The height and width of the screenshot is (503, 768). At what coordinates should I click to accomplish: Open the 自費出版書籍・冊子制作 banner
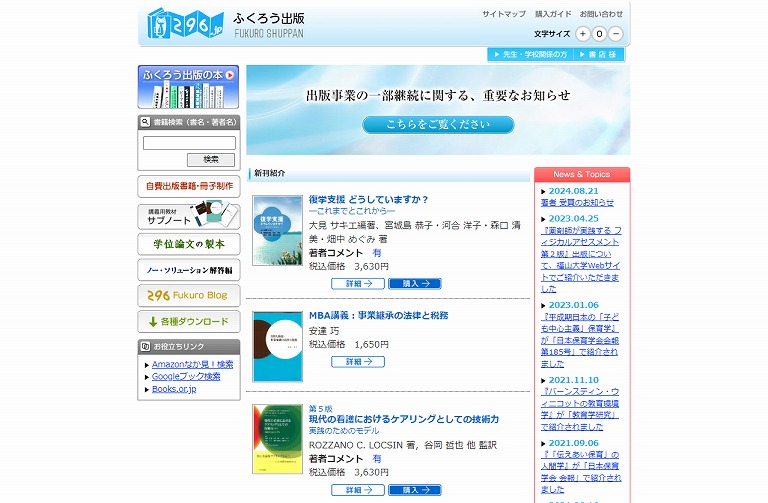click(188, 186)
